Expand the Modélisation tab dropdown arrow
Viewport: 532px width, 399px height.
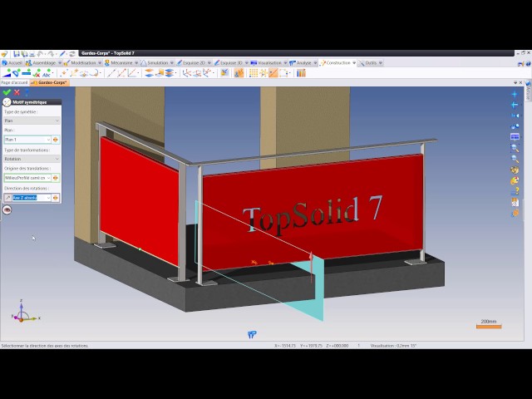(100, 63)
